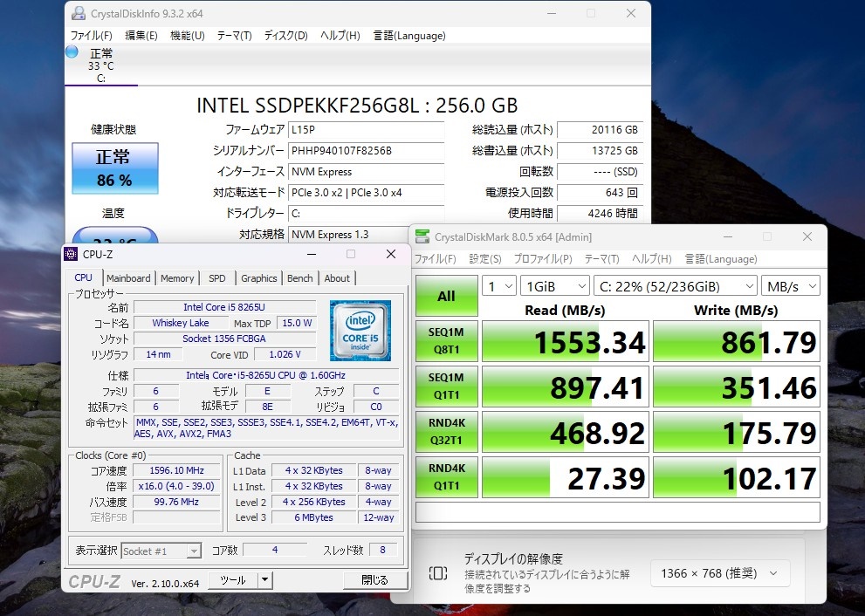
Task: Click the 20116 GB total host reads value
Action: click(x=600, y=130)
